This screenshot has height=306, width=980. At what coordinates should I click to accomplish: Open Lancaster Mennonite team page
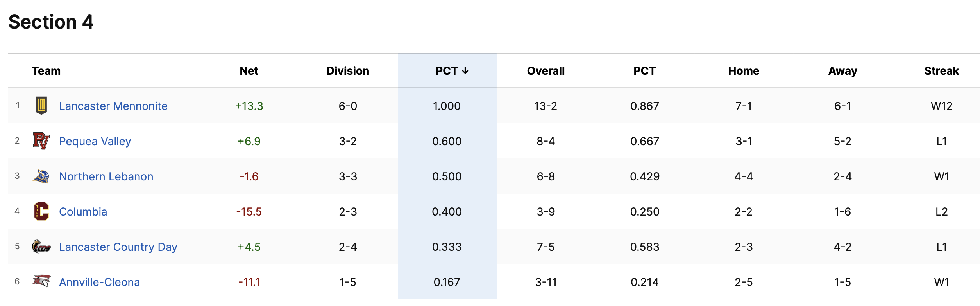coord(113,106)
